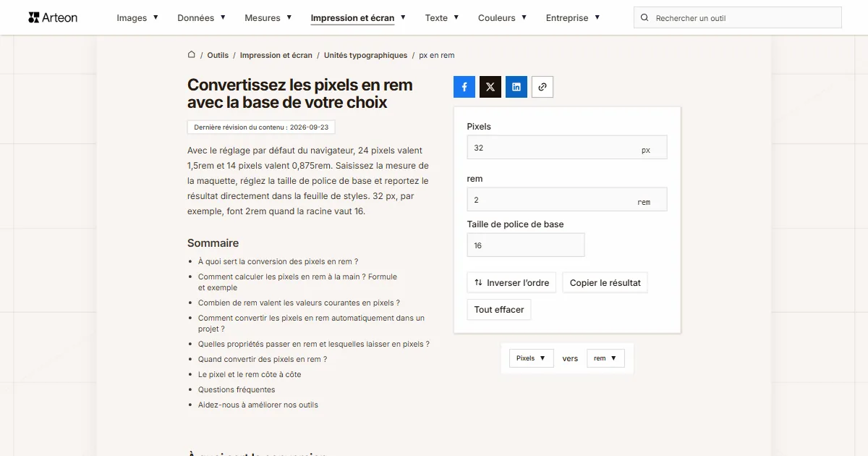Open Unités typographiques breadcrumb link
Image resolution: width=868 pixels, height=456 pixels.
pyautogui.click(x=366, y=55)
